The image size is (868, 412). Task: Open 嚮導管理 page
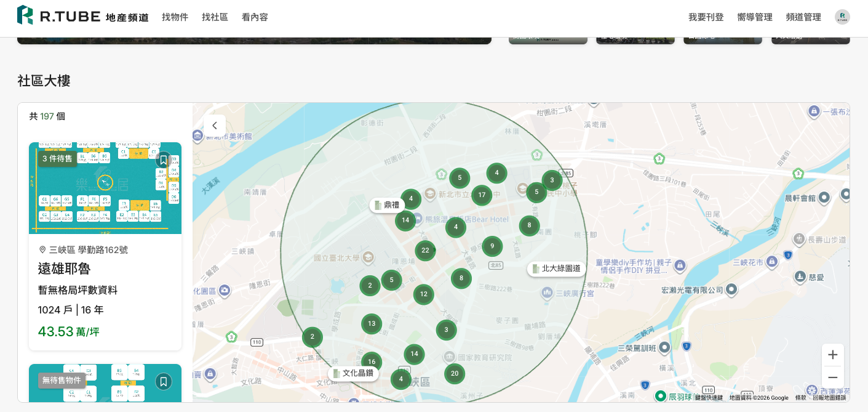(x=755, y=17)
